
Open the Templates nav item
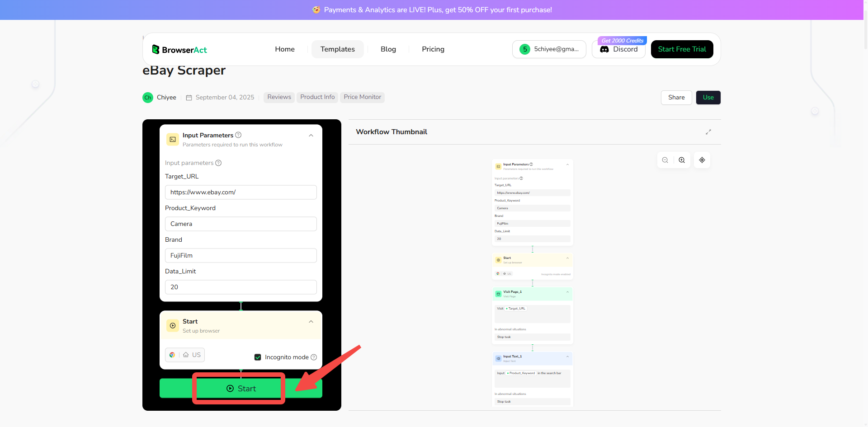pyautogui.click(x=338, y=49)
